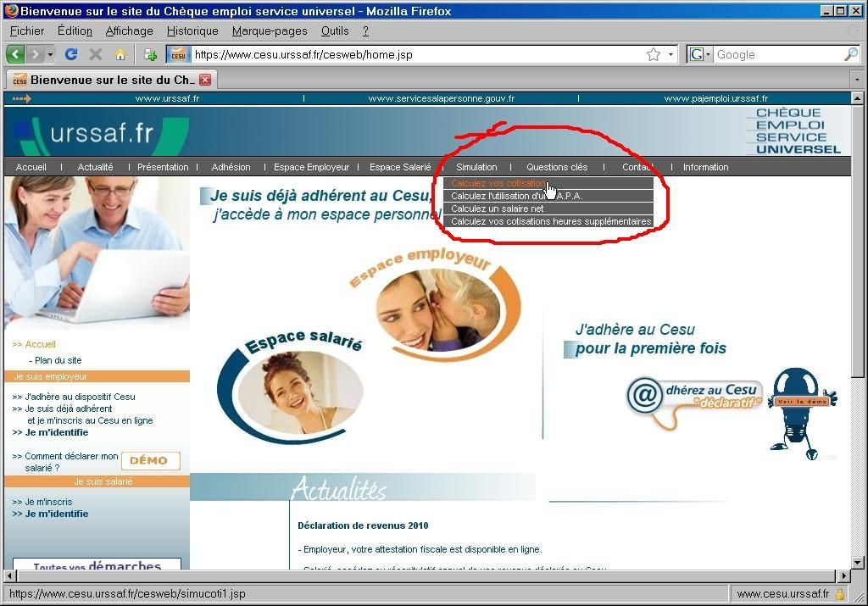Viewport: 868px width, 606px height.
Task: Reload the page with the blue Refresh icon
Action: (71, 54)
